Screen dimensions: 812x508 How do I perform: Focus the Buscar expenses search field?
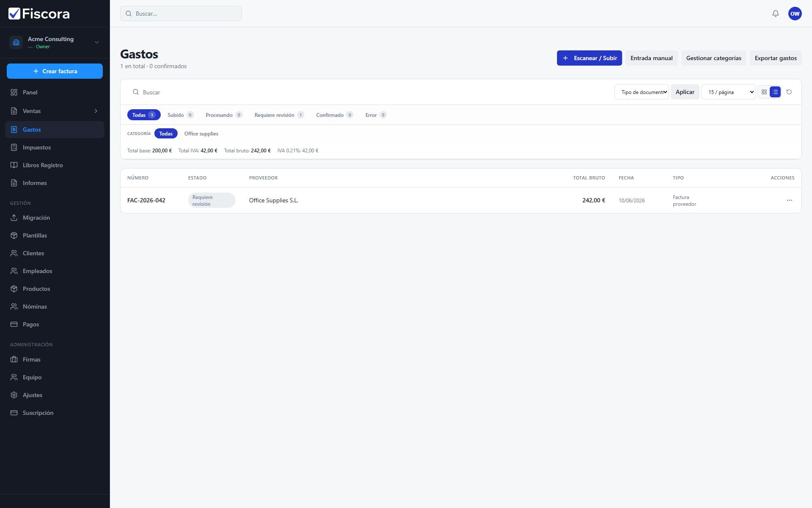click(368, 92)
